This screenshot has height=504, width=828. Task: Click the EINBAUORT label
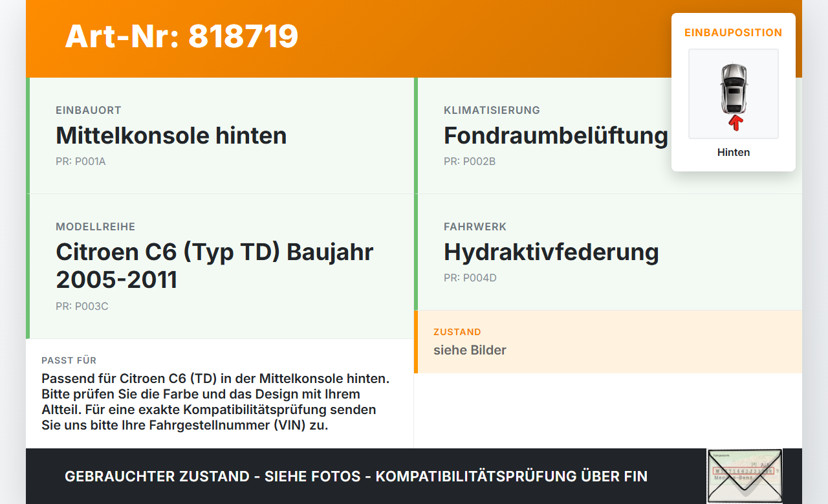tap(89, 111)
